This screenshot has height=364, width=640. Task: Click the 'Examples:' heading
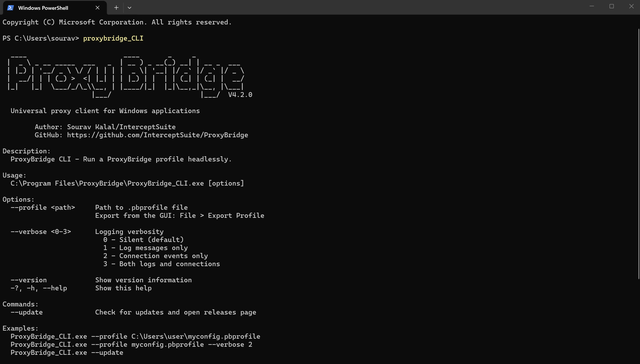pyautogui.click(x=20, y=328)
